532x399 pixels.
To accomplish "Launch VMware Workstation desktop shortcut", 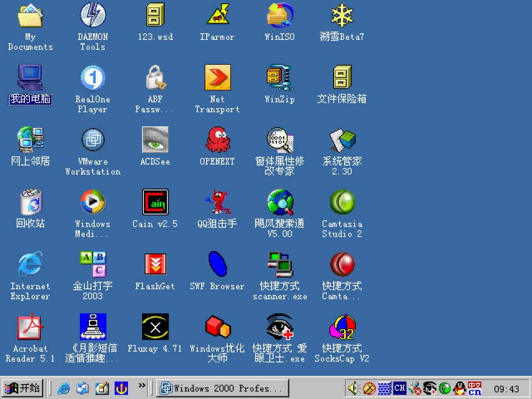I will click(93, 140).
